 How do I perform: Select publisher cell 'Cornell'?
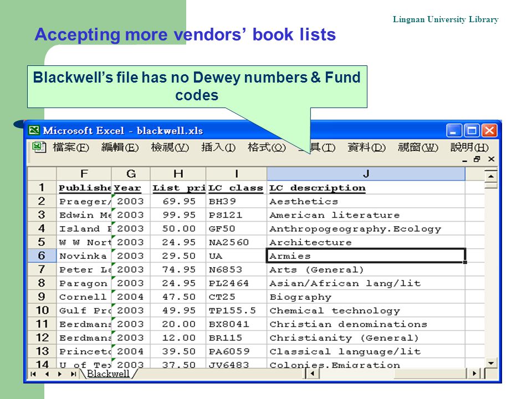[84, 296]
